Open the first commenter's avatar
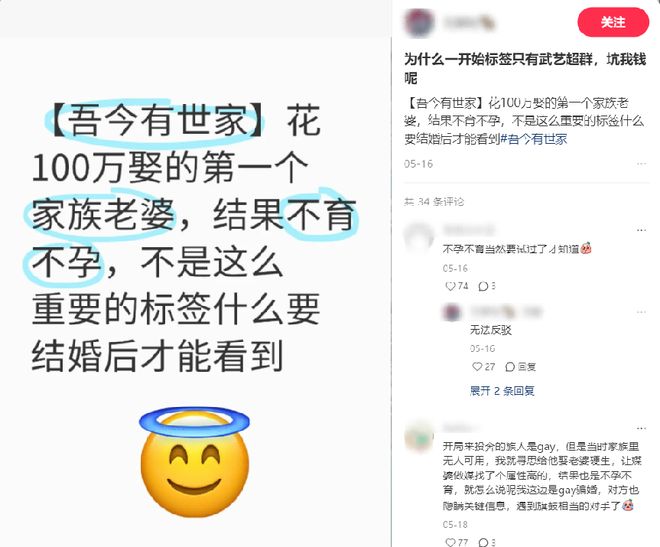660x547 pixels. point(419,237)
